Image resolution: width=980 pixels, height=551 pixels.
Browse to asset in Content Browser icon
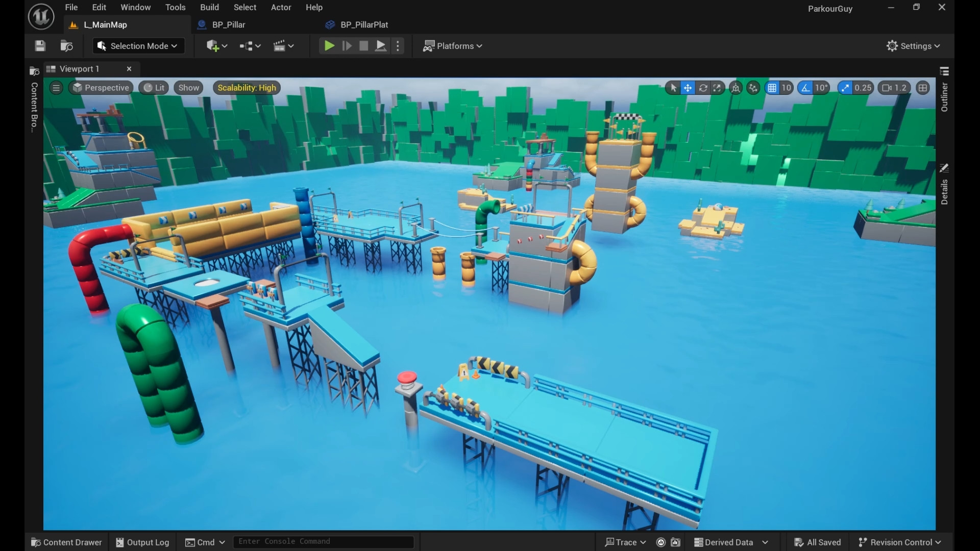point(67,46)
